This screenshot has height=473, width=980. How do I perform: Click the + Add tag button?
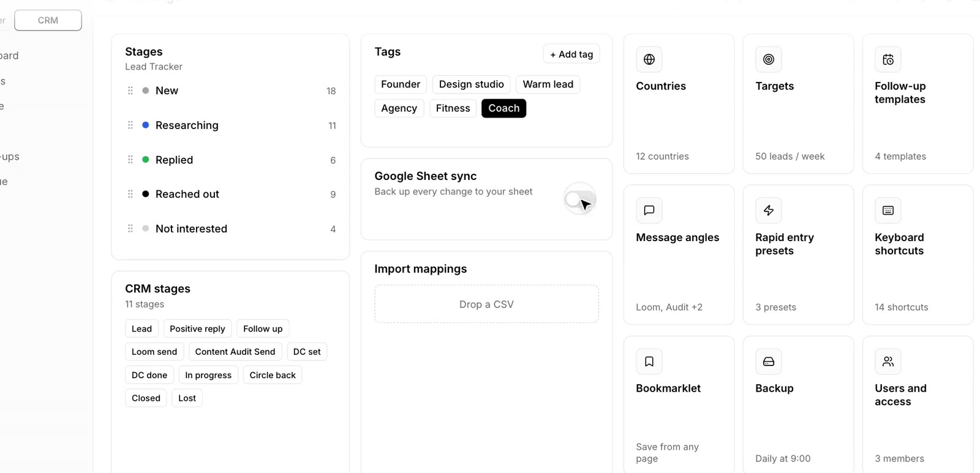pos(571,54)
